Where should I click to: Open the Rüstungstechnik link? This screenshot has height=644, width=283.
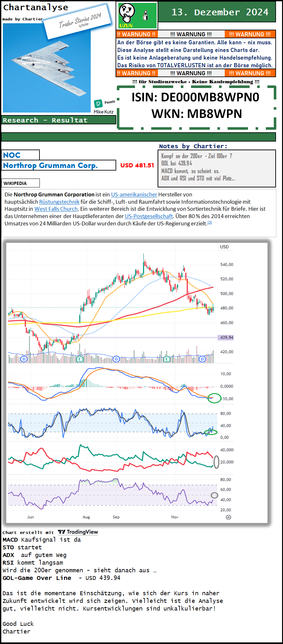click(59, 202)
